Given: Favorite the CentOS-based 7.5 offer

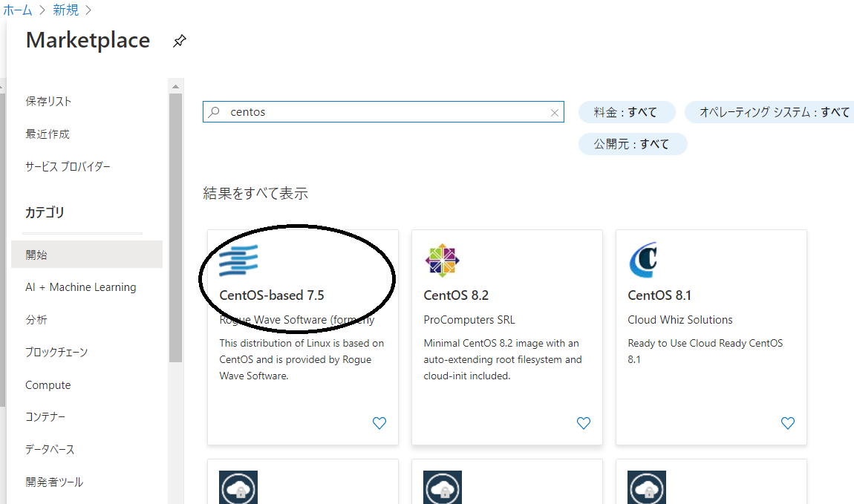Looking at the screenshot, I should click(379, 423).
